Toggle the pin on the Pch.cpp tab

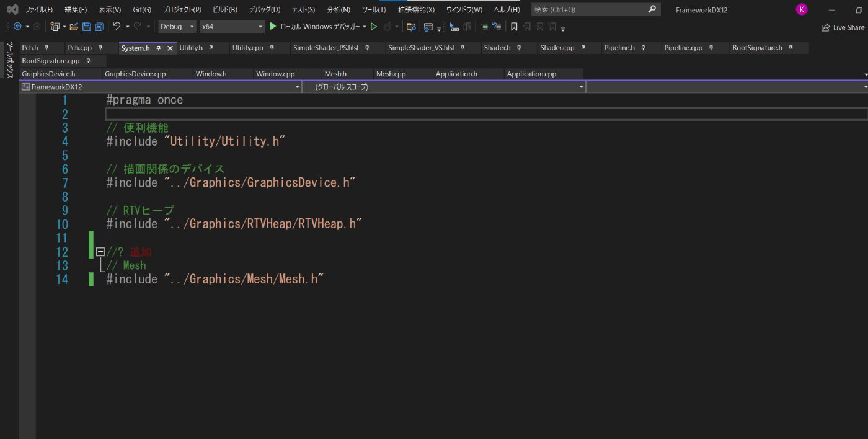[100, 48]
